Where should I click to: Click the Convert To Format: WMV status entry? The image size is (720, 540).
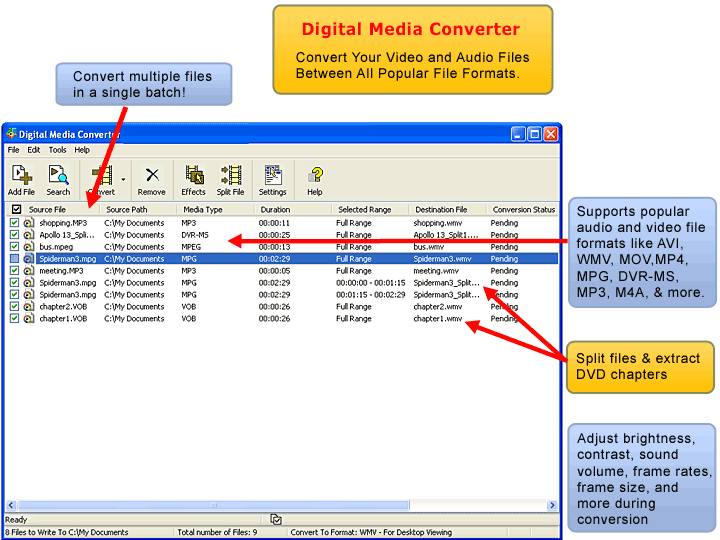pos(371,532)
